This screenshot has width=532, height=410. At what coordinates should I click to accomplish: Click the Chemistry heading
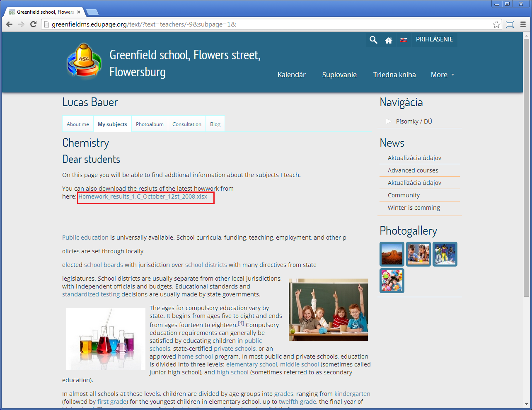86,143
